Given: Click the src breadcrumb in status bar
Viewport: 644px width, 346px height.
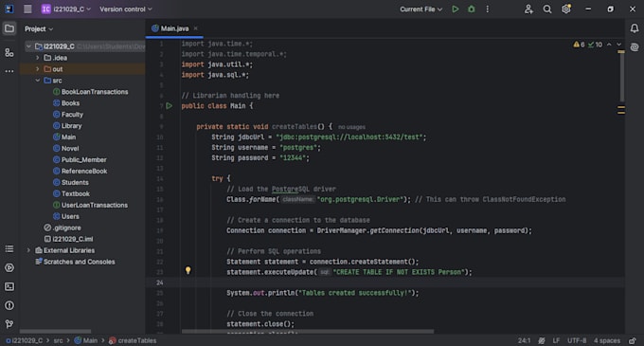Looking at the screenshot, I should 59,340.
